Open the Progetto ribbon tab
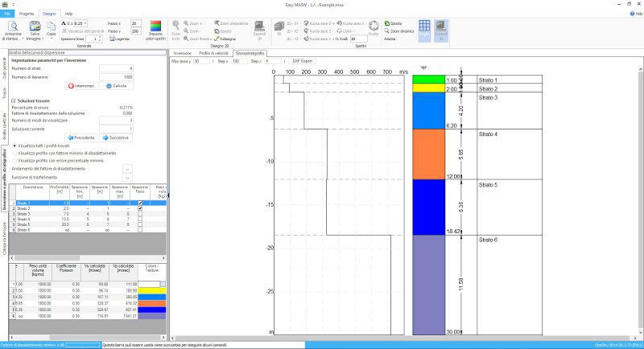Viewport: 644px width, 349px height. pyautogui.click(x=27, y=14)
